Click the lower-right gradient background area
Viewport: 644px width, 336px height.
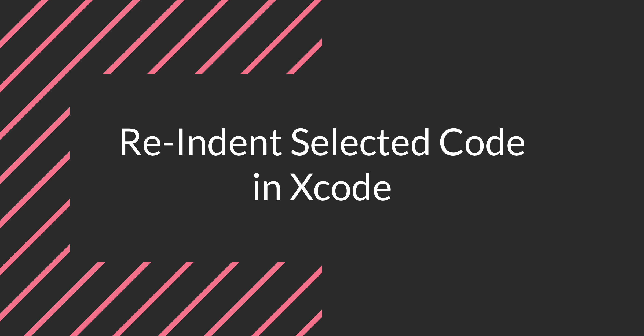coord(535,274)
